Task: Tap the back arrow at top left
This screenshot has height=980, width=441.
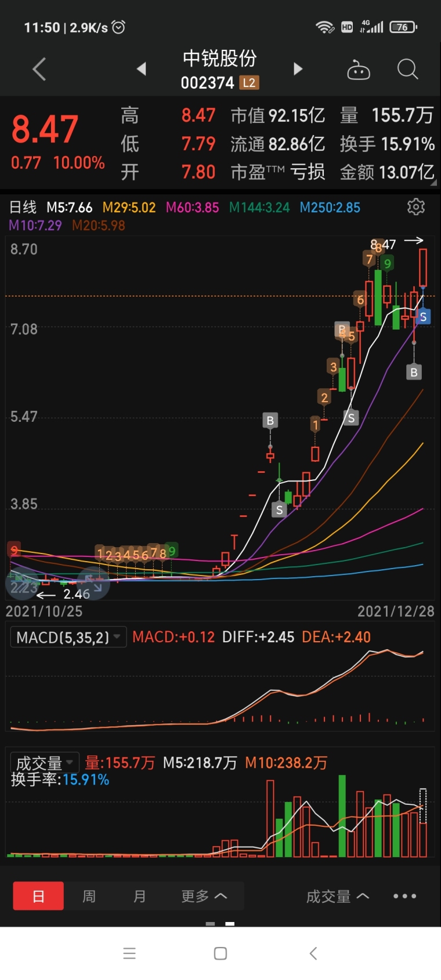Action: click(39, 69)
